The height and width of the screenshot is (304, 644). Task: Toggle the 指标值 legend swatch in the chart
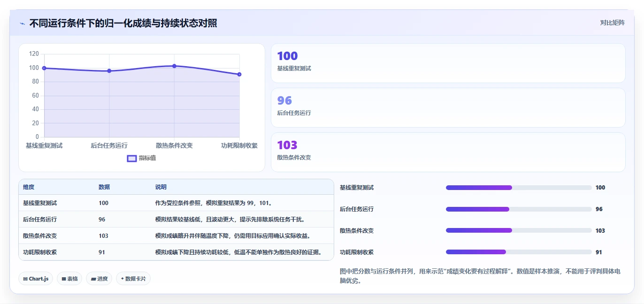point(132,159)
